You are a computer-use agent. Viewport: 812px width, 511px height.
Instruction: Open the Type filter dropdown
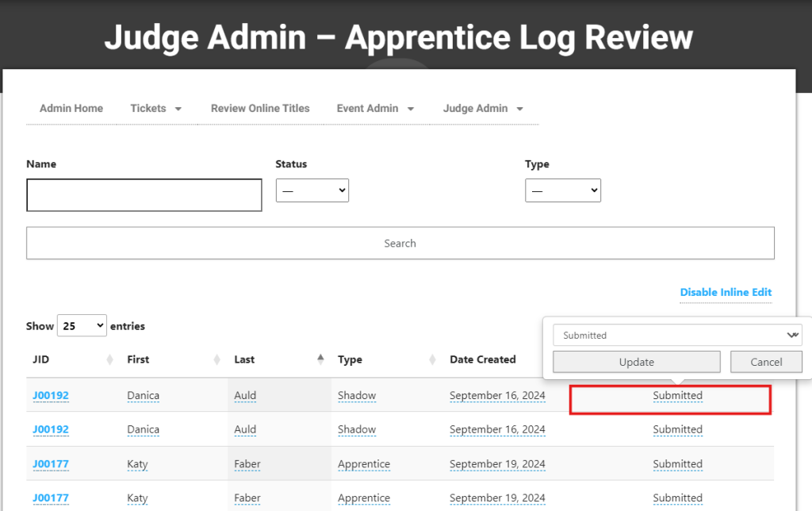562,190
